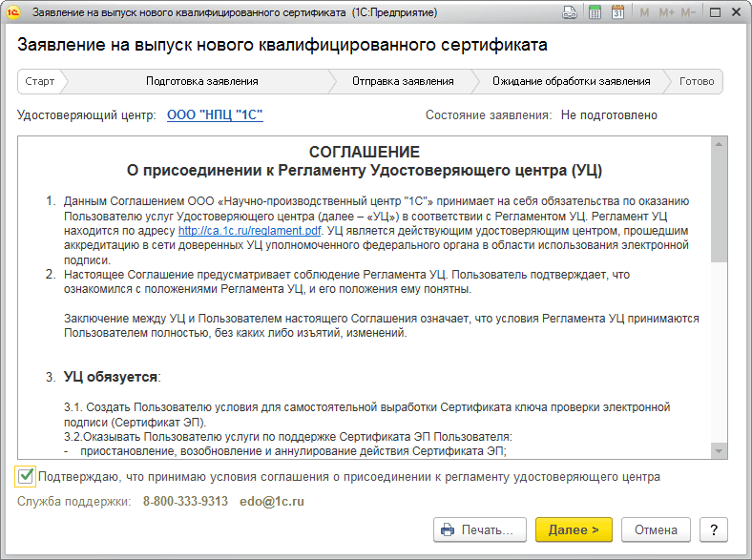Image resolution: width=752 pixels, height=560 pixels.
Task: Click the Состояние заявления label
Action: pyautogui.click(x=489, y=115)
